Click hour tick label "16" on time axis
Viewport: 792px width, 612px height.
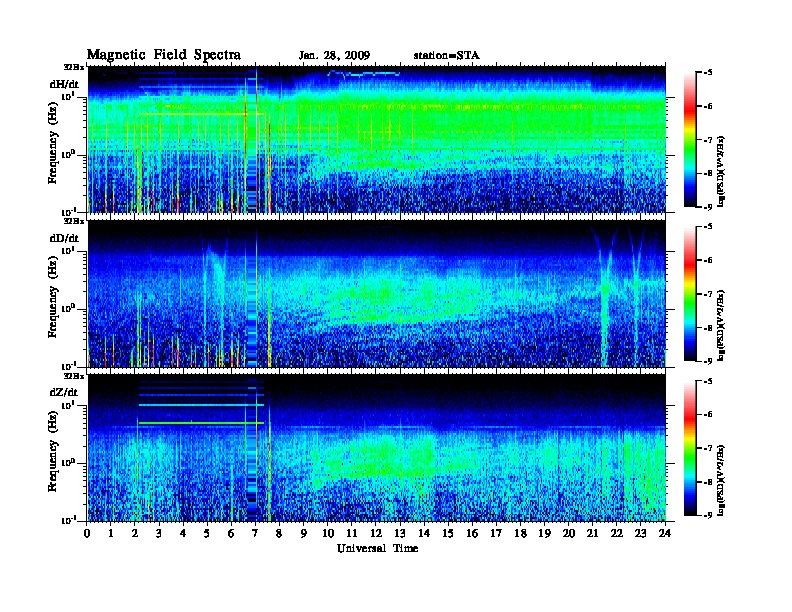(x=472, y=533)
